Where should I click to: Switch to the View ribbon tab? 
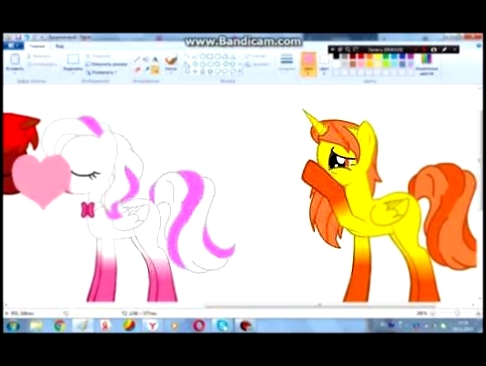click(x=59, y=46)
